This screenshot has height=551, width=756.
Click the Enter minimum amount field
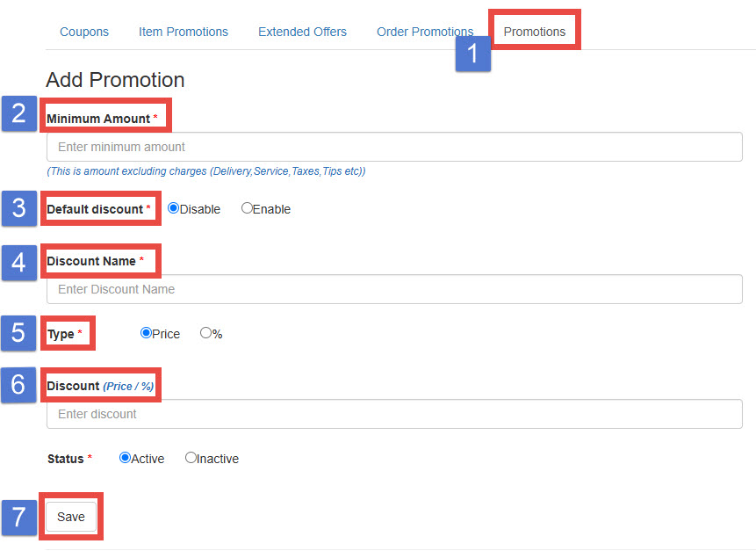coord(394,147)
